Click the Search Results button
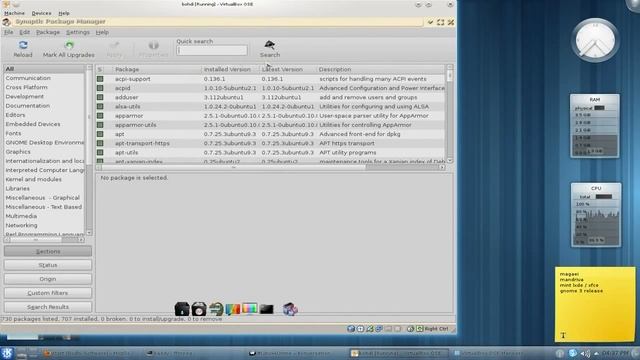Viewport: 640px width, 360px height. tap(48, 307)
